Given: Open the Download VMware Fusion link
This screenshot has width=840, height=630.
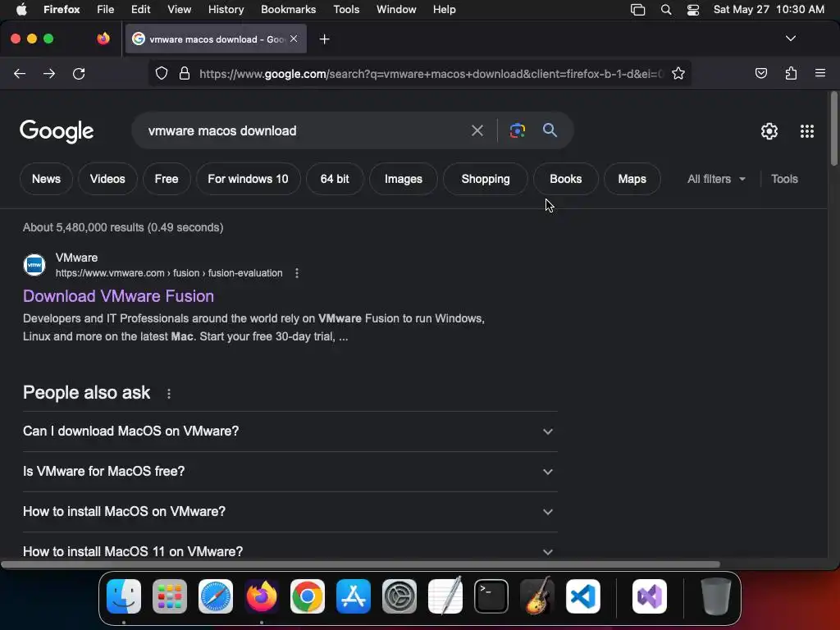Looking at the screenshot, I should [118, 296].
